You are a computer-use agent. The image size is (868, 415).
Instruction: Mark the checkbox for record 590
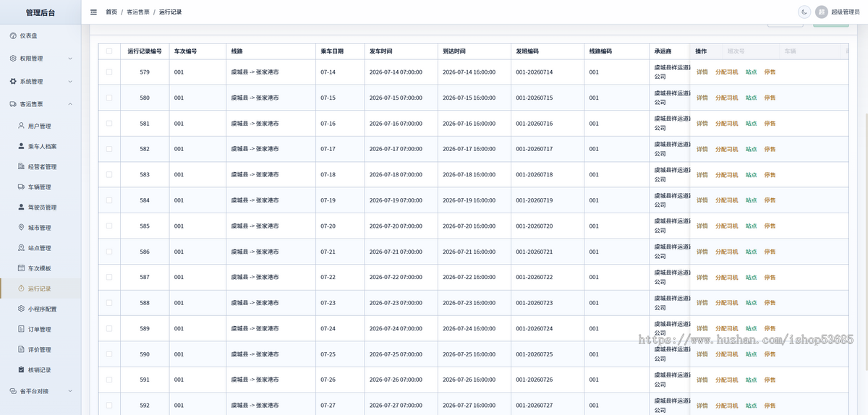pyautogui.click(x=109, y=354)
